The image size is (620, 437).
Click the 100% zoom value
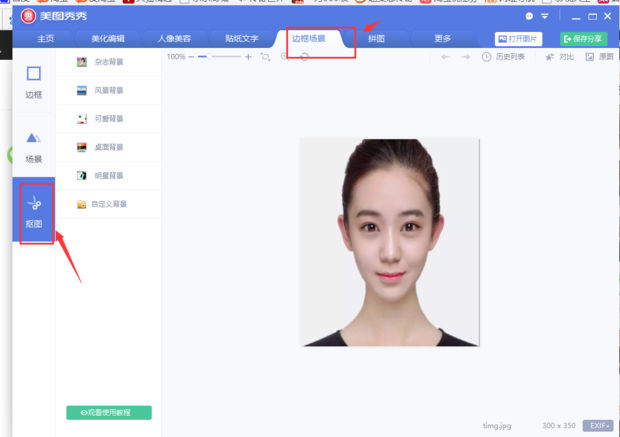[x=176, y=57]
